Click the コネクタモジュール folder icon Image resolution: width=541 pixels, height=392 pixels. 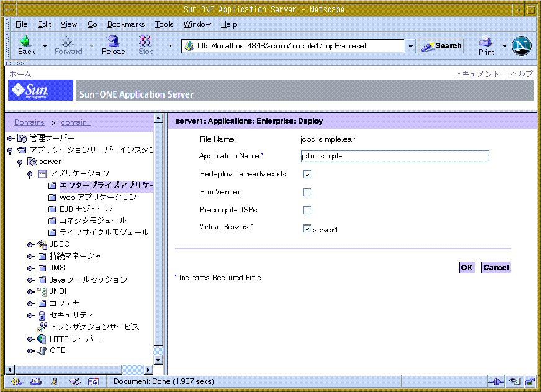point(52,221)
